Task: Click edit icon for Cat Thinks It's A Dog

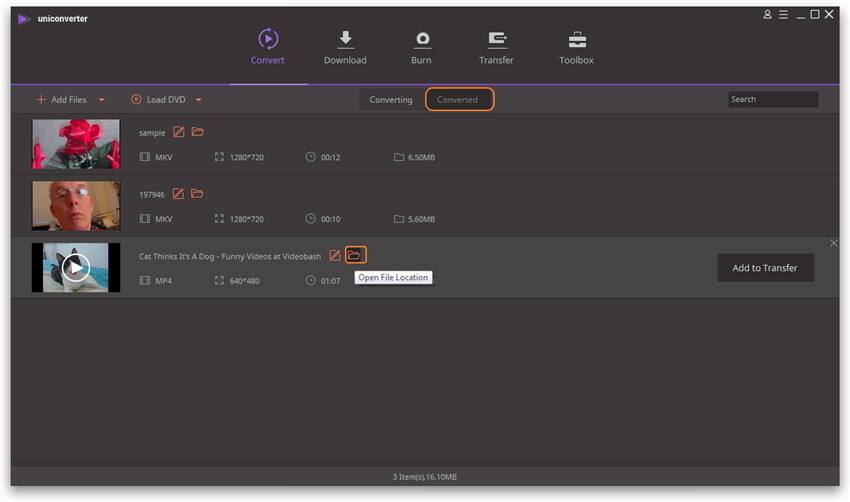Action: 335,255
